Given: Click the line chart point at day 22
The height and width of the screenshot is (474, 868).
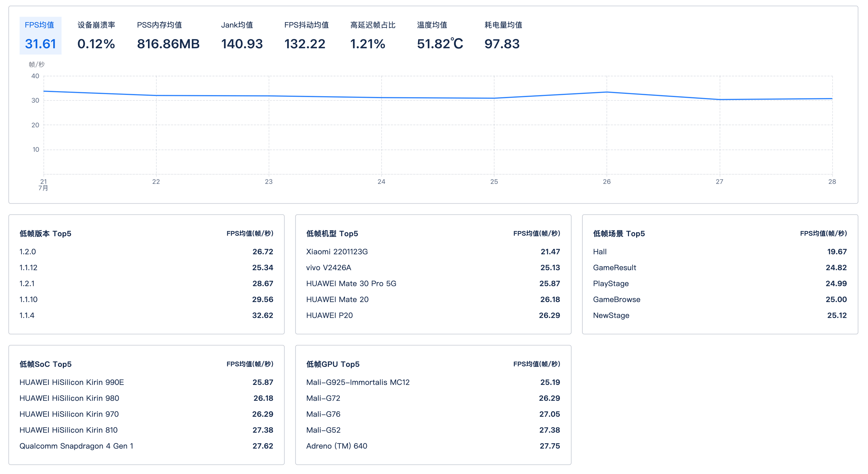Looking at the screenshot, I should click(x=156, y=96).
